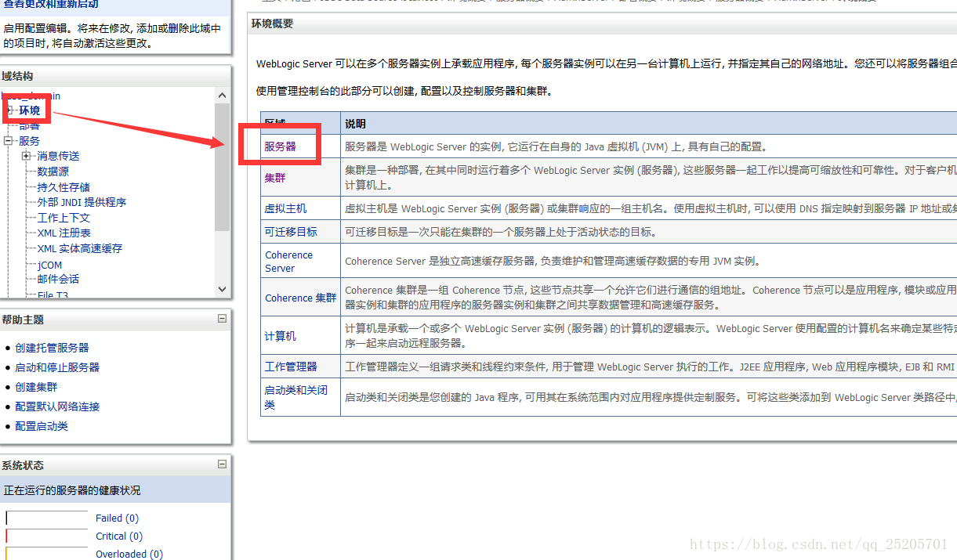Open the Coherence Server link
The height and width of the screenshot is (560, 957).
288,262
